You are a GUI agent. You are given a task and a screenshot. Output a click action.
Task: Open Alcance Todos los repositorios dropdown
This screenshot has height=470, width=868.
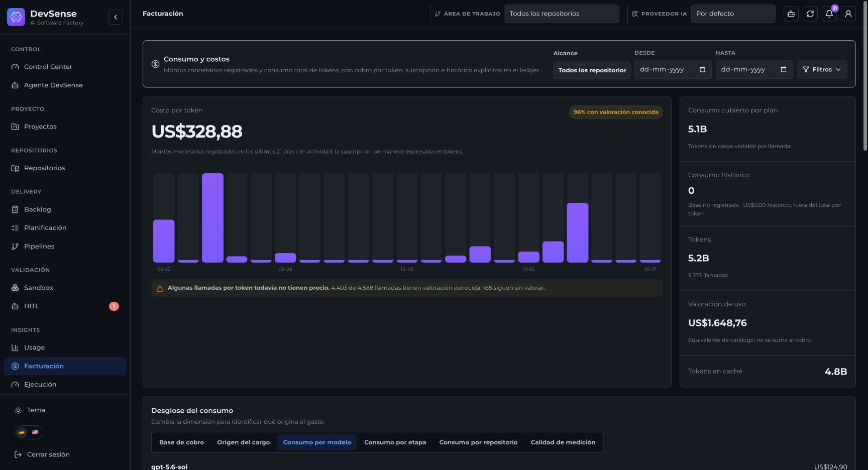click(x=592, y=70)
